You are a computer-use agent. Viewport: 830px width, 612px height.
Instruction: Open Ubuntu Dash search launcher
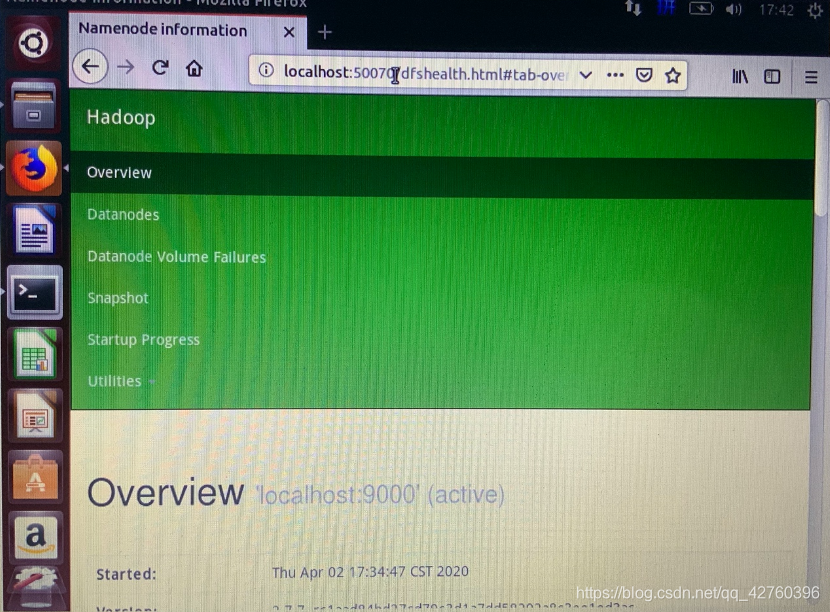click(33, 43)
